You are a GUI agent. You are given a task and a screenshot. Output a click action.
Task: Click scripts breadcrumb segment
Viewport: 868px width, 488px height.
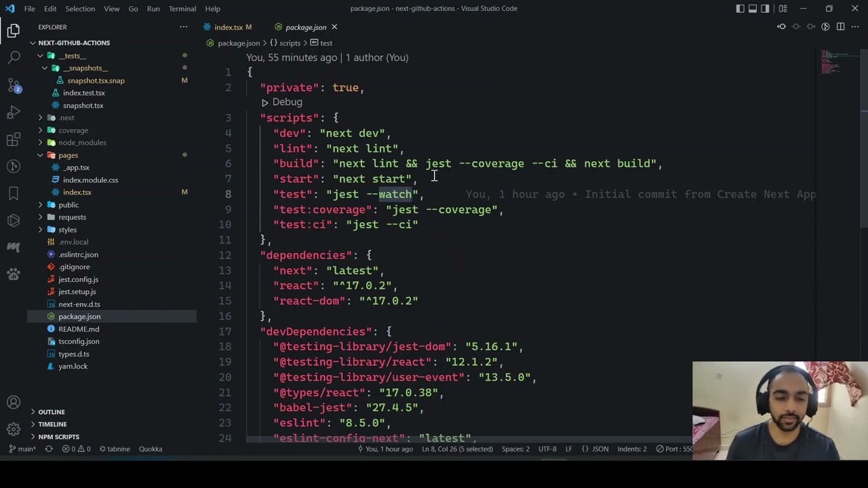click(x=290, y=43)
